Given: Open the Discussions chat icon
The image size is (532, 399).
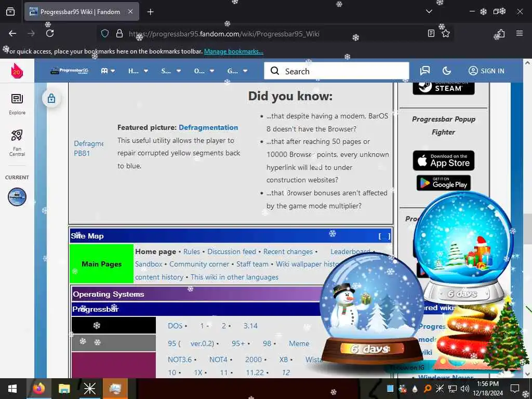Looking at the screenshot, I should (x=425, y=71).
